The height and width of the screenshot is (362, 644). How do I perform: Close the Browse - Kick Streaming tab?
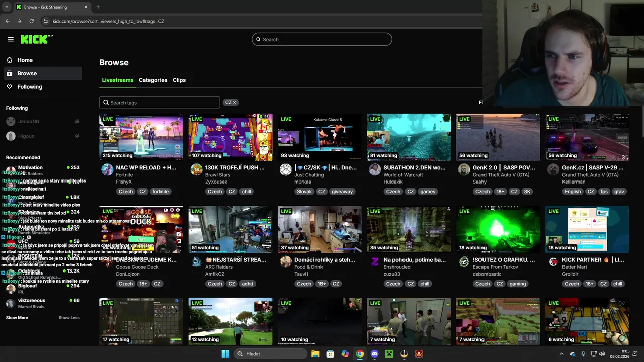click(86, 7)
